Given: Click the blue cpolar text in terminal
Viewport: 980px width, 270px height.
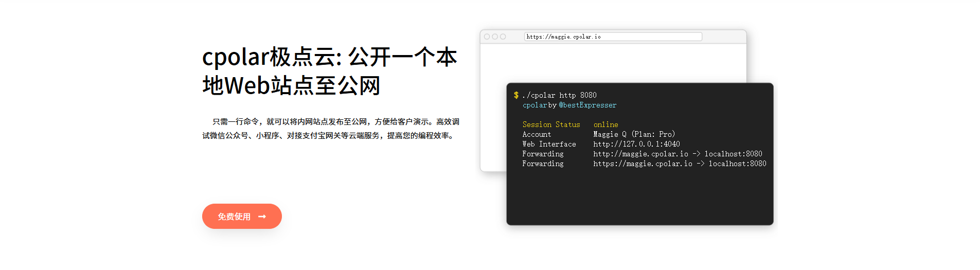Looking at the screenshot, I should click(534, 105).
